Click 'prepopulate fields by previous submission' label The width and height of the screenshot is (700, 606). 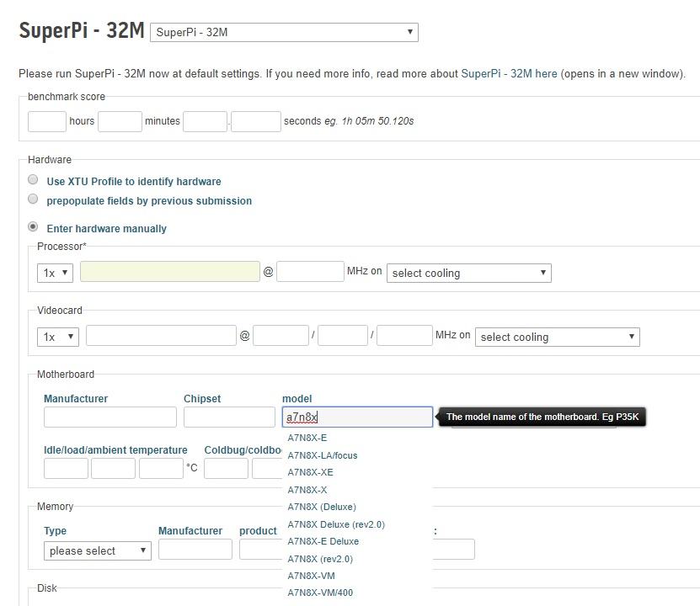(149, 201)
